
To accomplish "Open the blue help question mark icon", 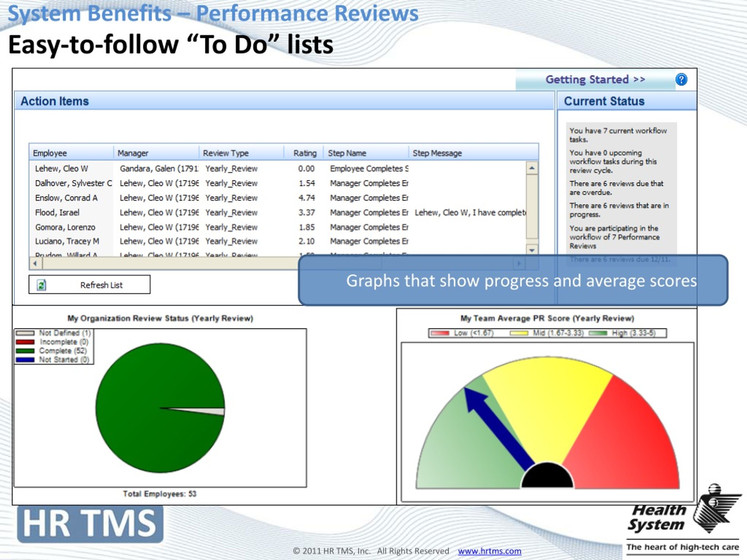I will point(681,80).
